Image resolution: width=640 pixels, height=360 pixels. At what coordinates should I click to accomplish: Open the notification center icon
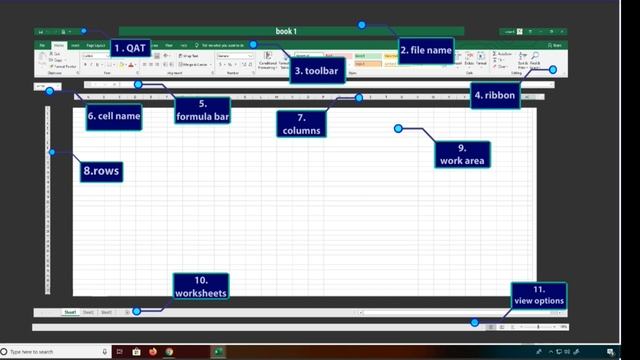(610, 351)
